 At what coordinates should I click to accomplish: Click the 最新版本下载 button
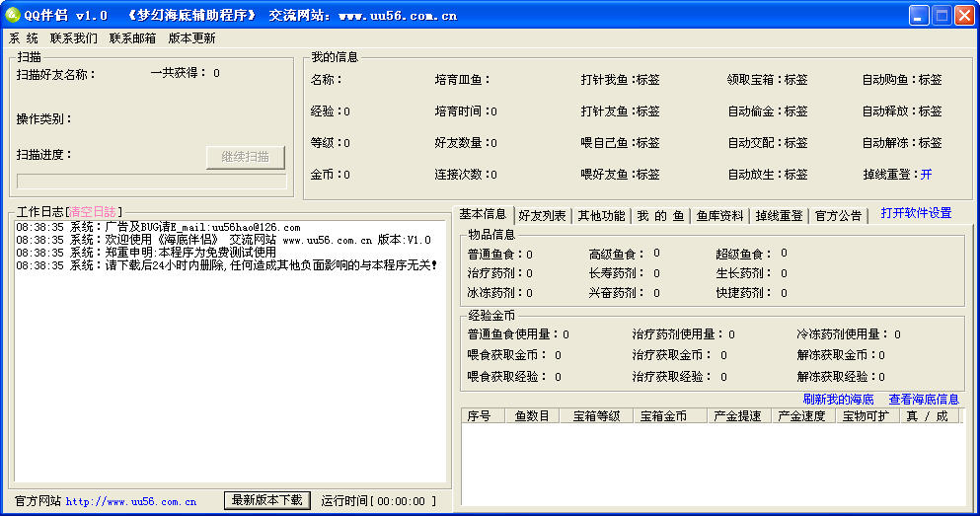[267, 500]
